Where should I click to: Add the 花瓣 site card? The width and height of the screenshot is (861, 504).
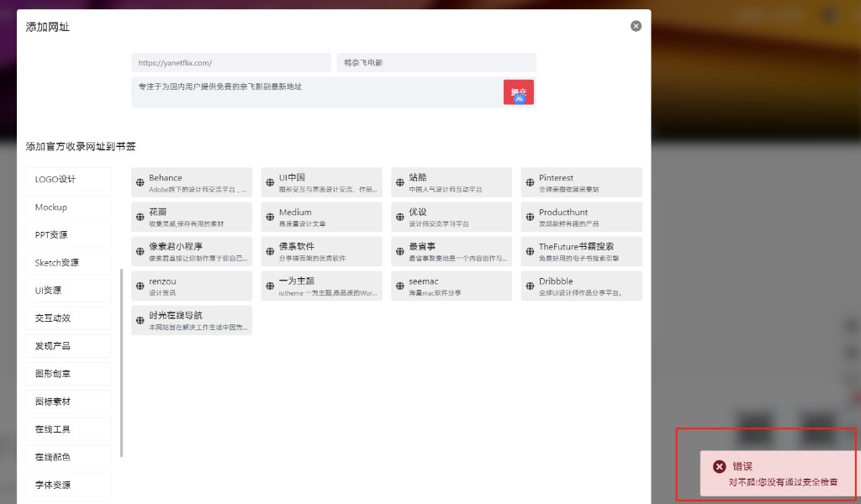pyautogui.click(x=192, y=218)
